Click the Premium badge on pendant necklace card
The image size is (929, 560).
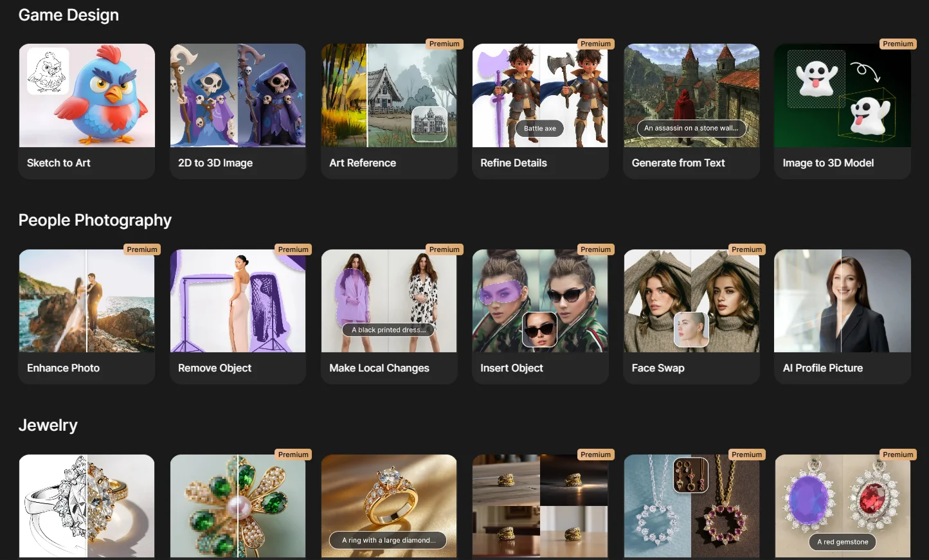click(746, 455)
